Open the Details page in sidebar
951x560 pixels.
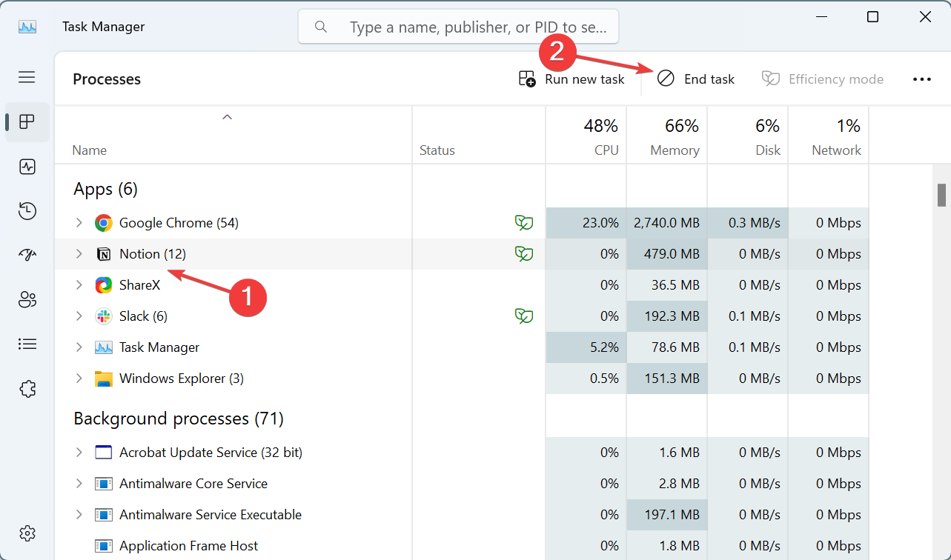tap(27, 344)
